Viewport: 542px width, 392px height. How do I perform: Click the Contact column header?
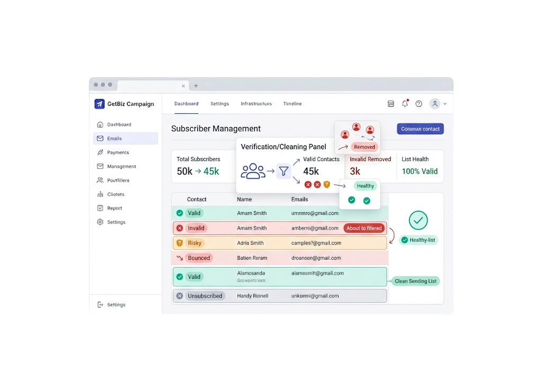click(x=197, y=199)
